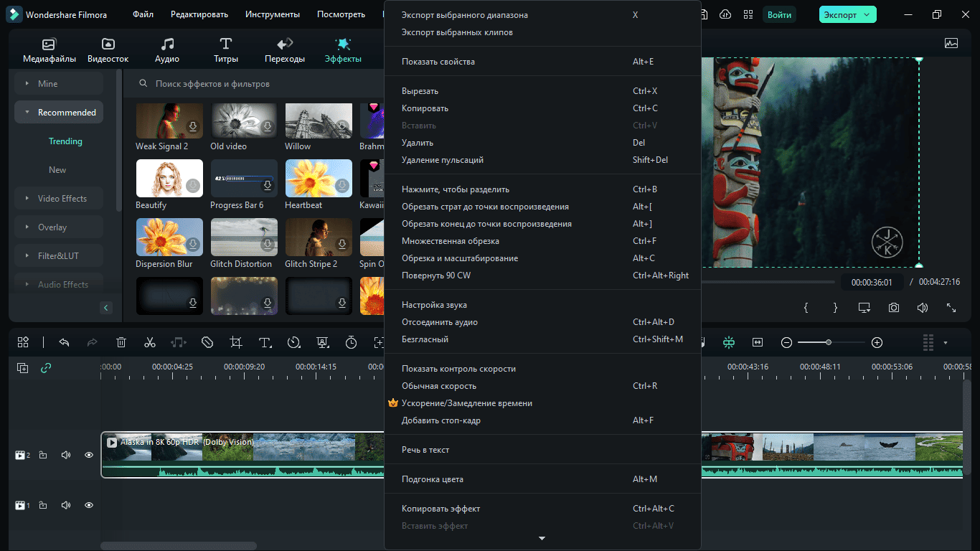Hide video track 2 with eye icon
The height and width of the screenshot is (551, 980).
[x=89, y=455]
